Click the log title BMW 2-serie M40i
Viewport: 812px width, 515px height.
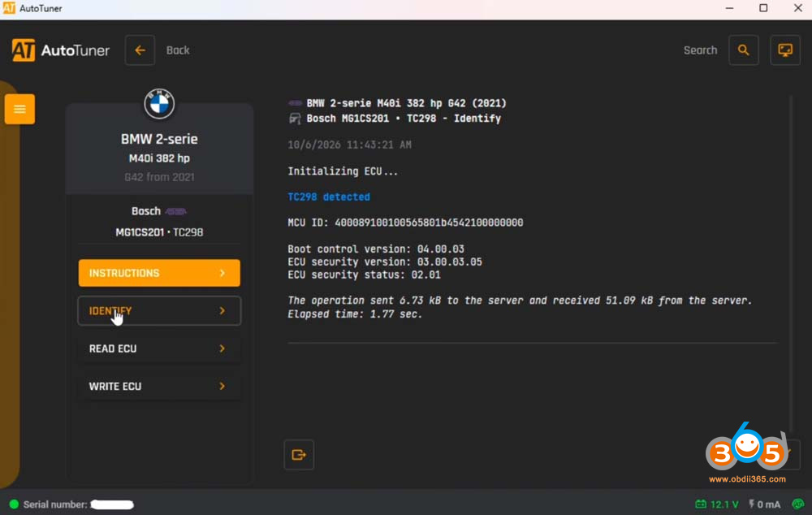coord(407,103)
